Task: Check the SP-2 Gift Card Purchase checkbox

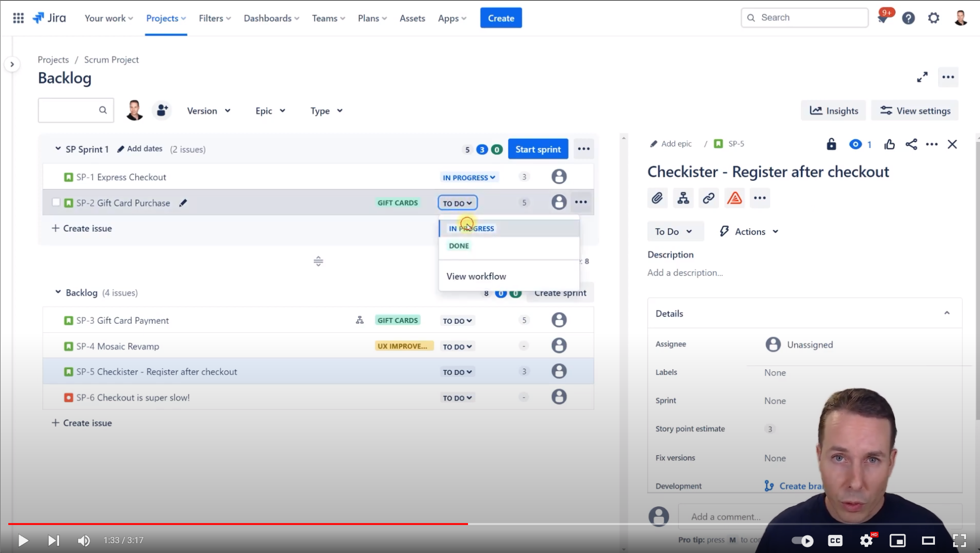Action: [x=56, y=202]
